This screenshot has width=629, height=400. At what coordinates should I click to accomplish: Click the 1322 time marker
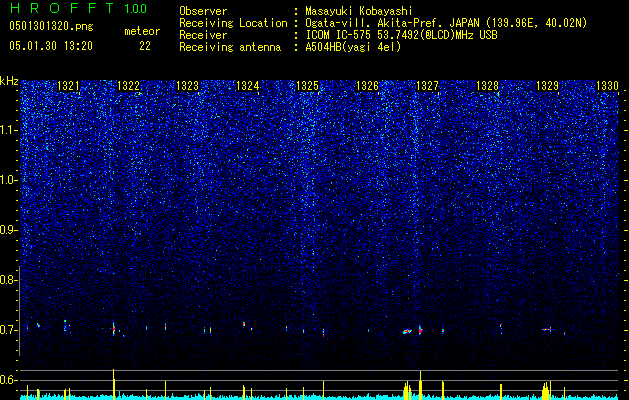(128, 86)
